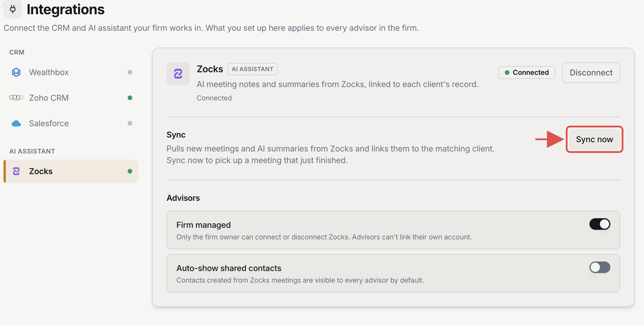Click the Zoho CRM green status dot
Screen dimensions: 644x325
(x=130, y=98)
